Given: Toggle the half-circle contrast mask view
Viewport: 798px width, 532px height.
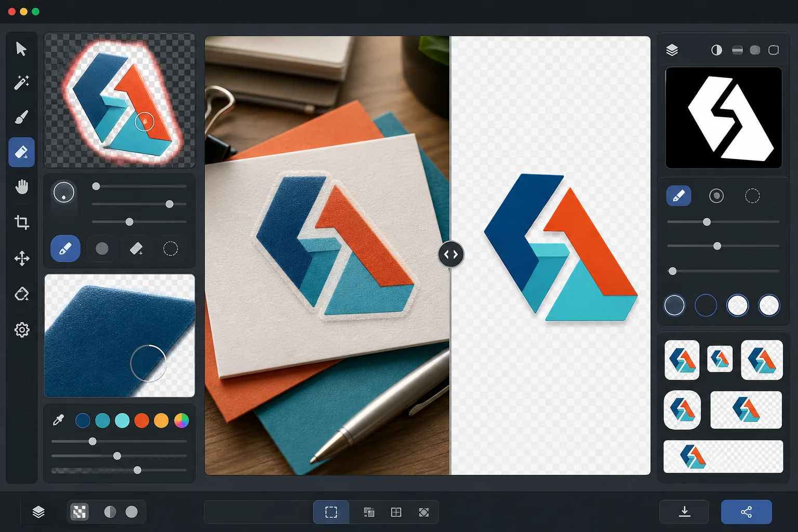Looking at the screenshot, I should [x=716, y=50].
